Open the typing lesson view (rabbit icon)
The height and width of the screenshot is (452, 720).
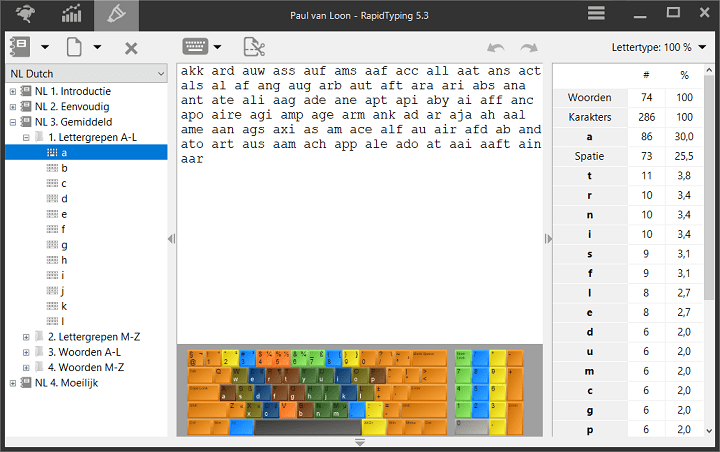click(x=25, y=14)
